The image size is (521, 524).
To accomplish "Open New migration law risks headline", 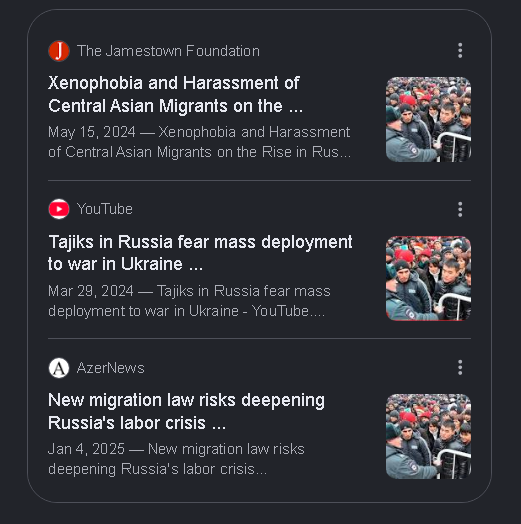I will 186,411.
